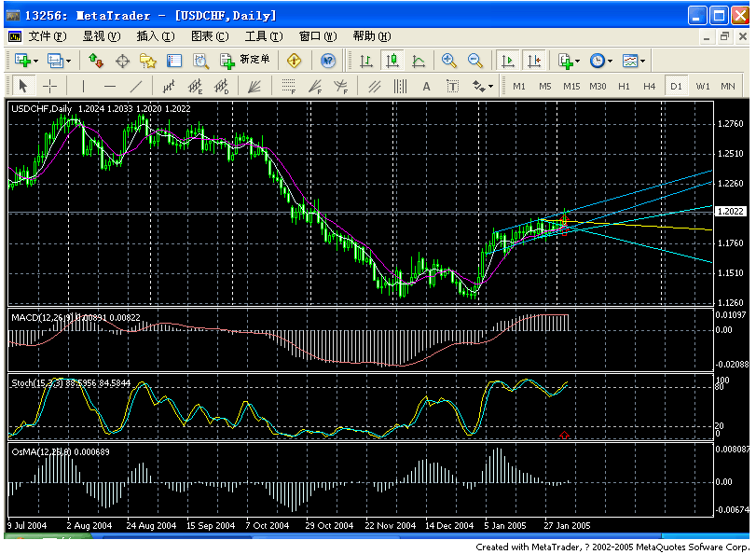
Task: Select the draw trendline tool
Action: (x=136, y=86)
